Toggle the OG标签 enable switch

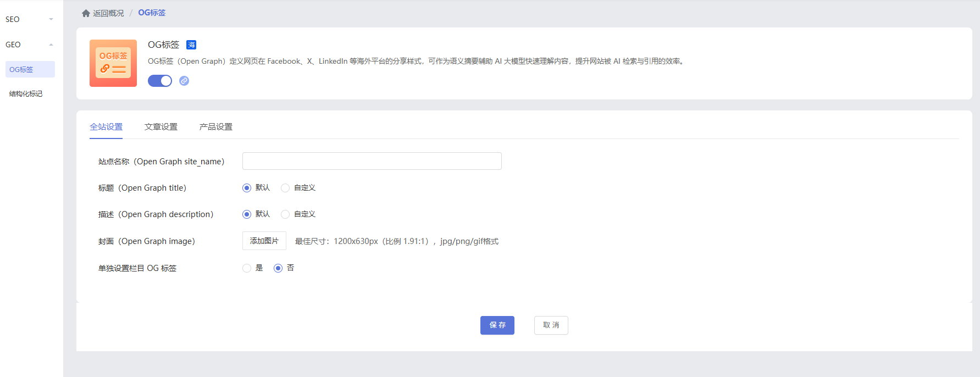pyautogui.click(x=160, y=81)
